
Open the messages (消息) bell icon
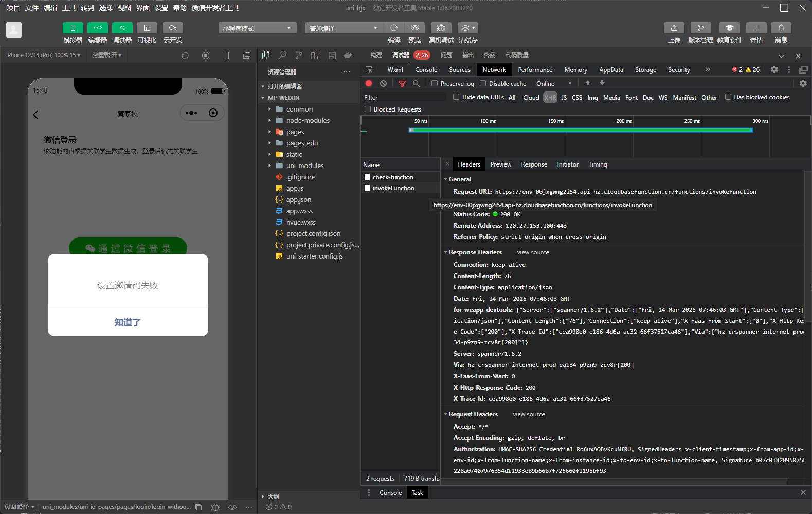coord(781,28)
